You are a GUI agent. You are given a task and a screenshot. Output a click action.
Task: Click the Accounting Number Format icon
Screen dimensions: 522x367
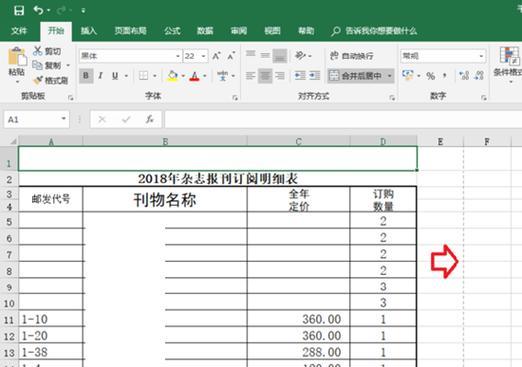coord(407,76)
